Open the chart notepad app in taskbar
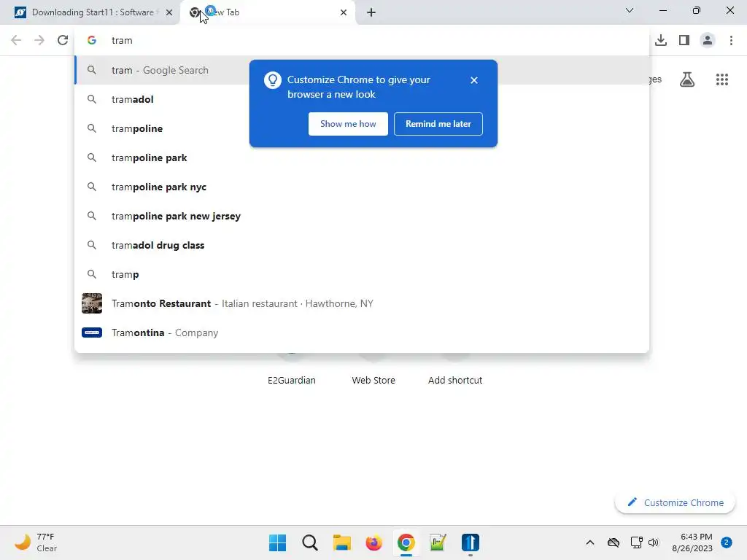The image size is (747, 560). (438, 542)
